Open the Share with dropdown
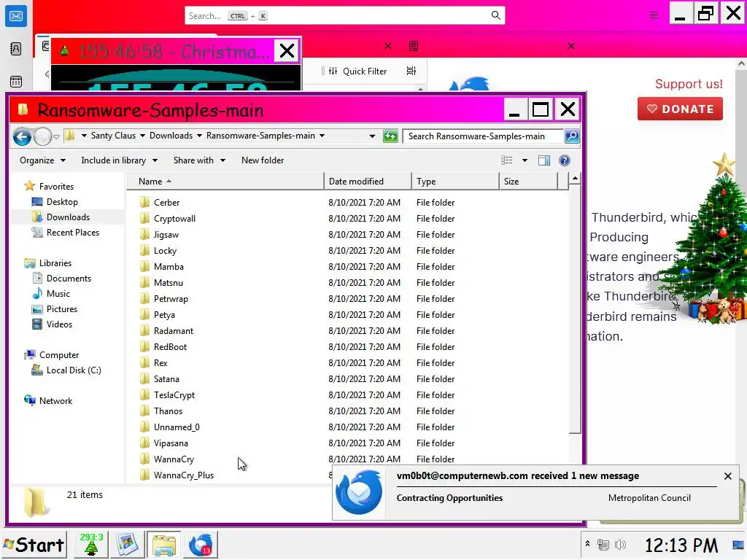 click(199, 160)
